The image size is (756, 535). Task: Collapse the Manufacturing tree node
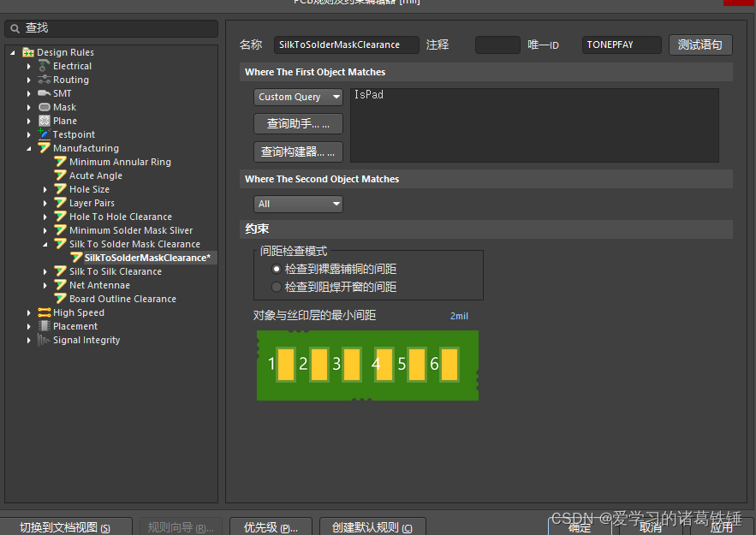(x=30, y=148)
